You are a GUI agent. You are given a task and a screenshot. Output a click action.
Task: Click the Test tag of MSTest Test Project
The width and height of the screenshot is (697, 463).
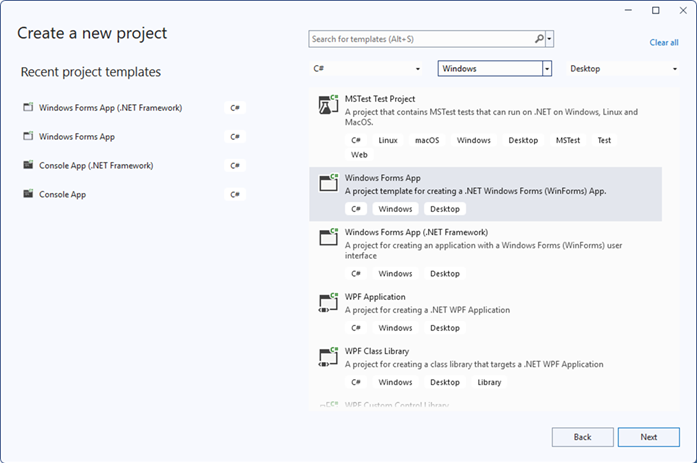(x=604, y=140)
